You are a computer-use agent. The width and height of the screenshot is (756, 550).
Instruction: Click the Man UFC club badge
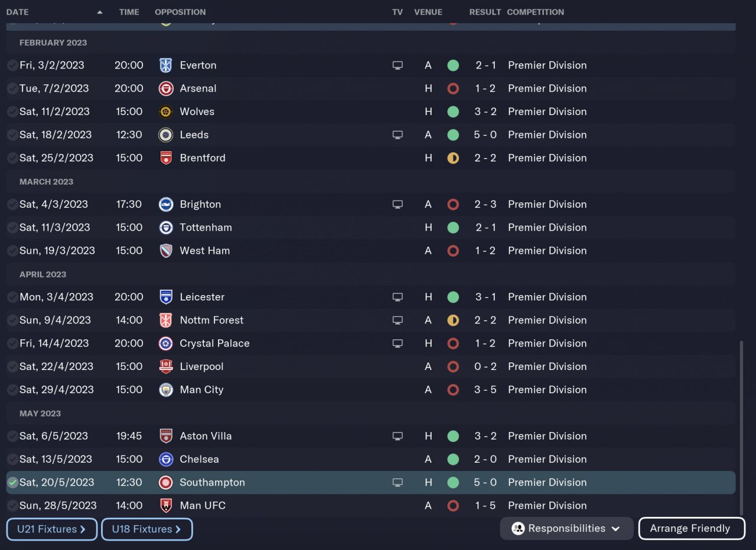tap(166, 505)
